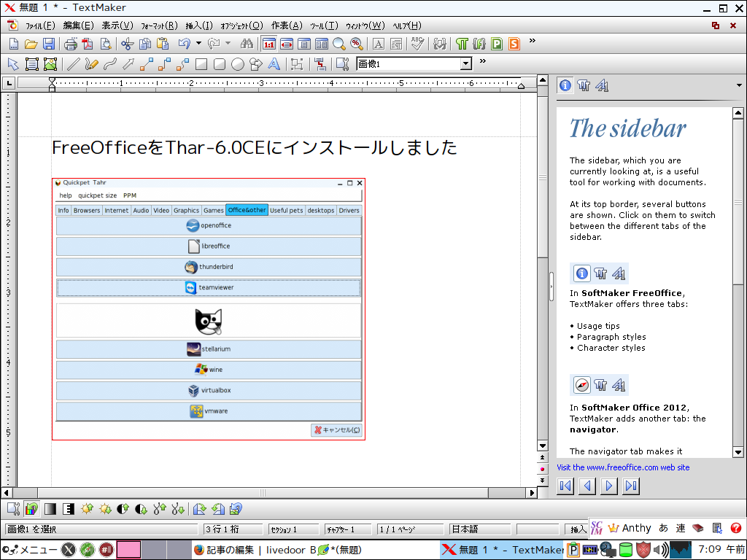This screenshot has width=747, height=560.
Task: Go to the next sidebar tip page
Action: (x=609, y=486)
